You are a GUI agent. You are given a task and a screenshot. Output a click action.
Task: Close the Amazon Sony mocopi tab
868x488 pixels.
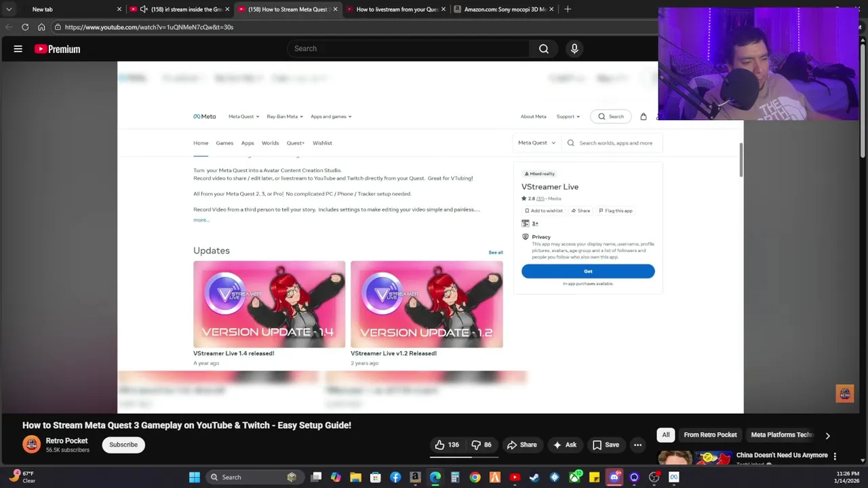coord(551,9)
